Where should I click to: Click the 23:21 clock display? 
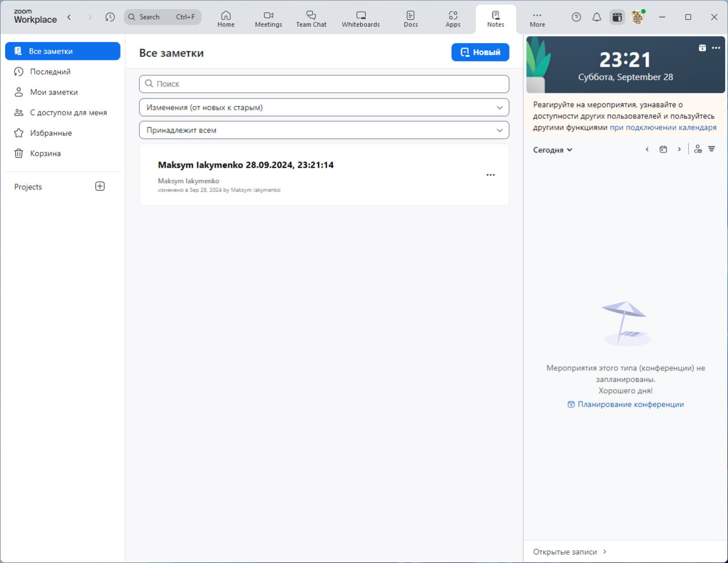click(x=625, y=60)
